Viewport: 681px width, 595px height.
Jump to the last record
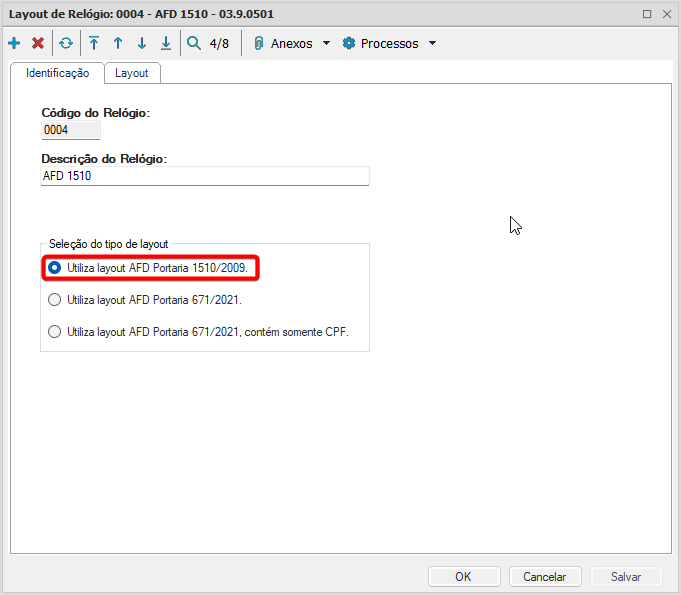[166, 43]
